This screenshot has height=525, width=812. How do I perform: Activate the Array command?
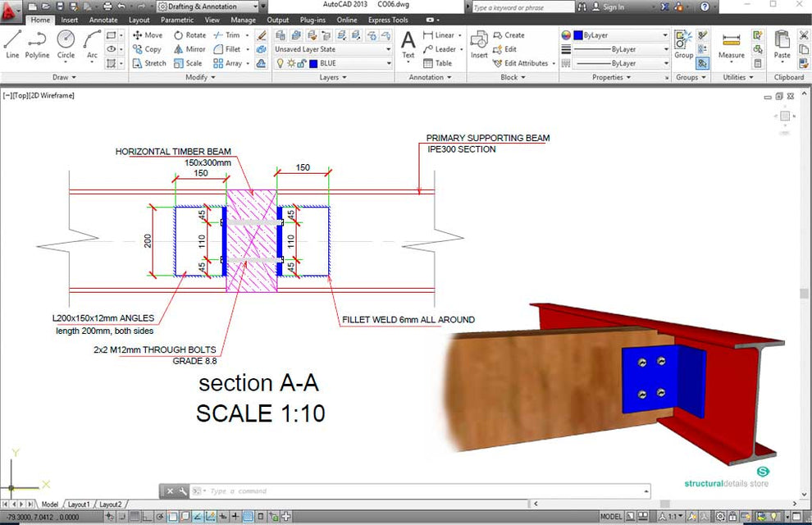tap(228, 63)
